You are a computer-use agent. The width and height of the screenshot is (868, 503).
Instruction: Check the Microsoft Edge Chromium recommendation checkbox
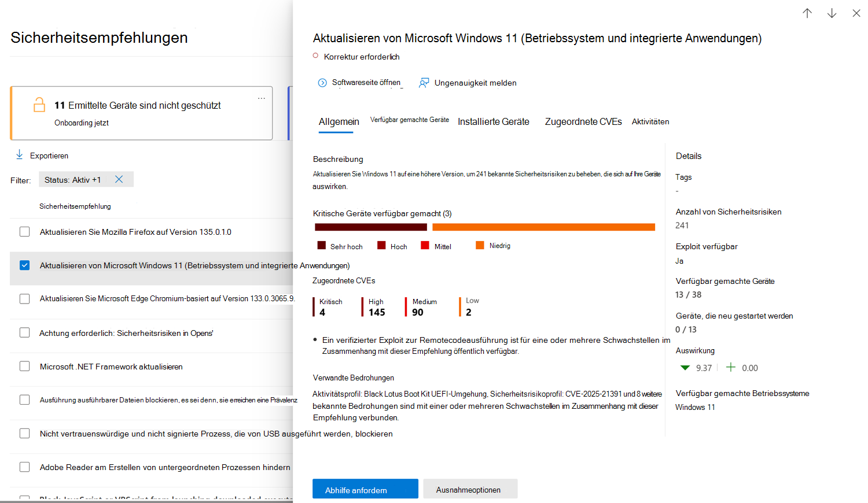[x=24, y=299]
